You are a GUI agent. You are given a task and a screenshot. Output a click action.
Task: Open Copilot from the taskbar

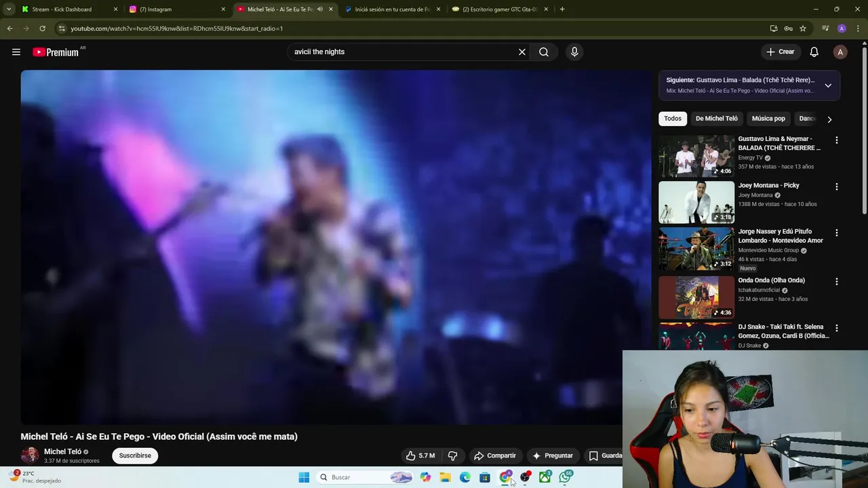pos(425,477)
